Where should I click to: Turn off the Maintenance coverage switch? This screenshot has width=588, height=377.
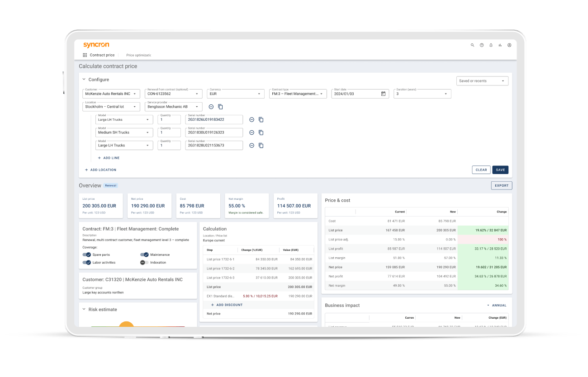pos(145,254)
